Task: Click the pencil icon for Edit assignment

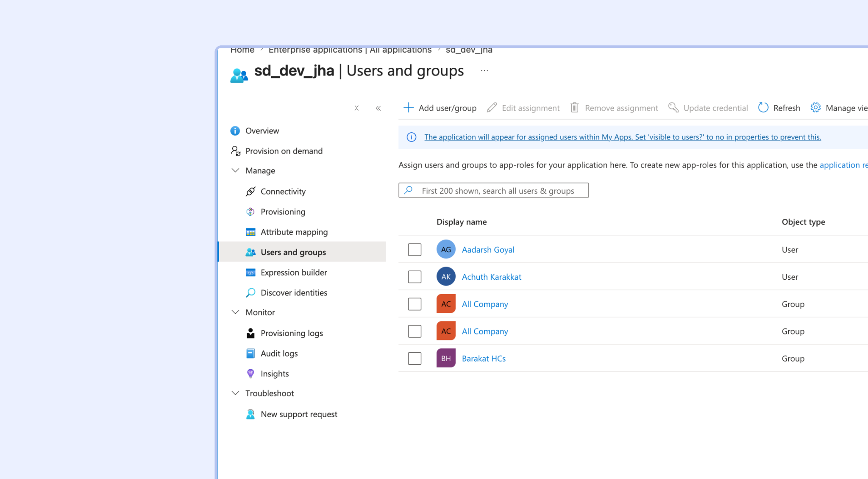Action: coord(492,108)
